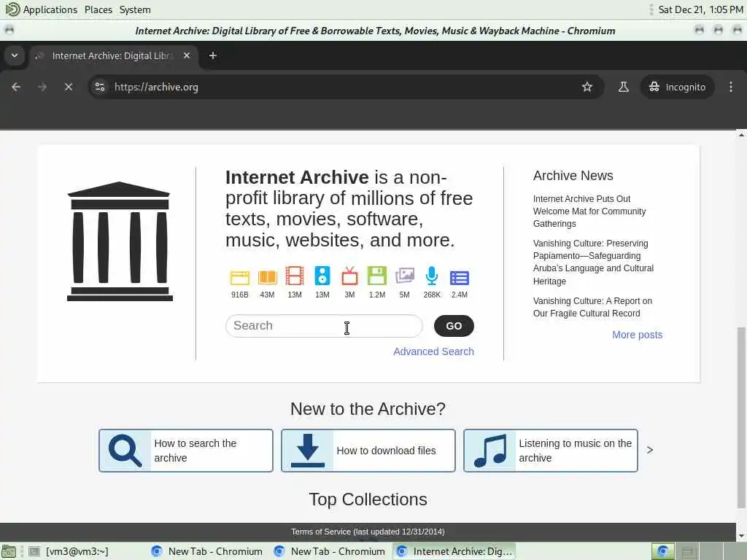Open the Wayback Machine web icon (916B)

(x=239, y=278)
